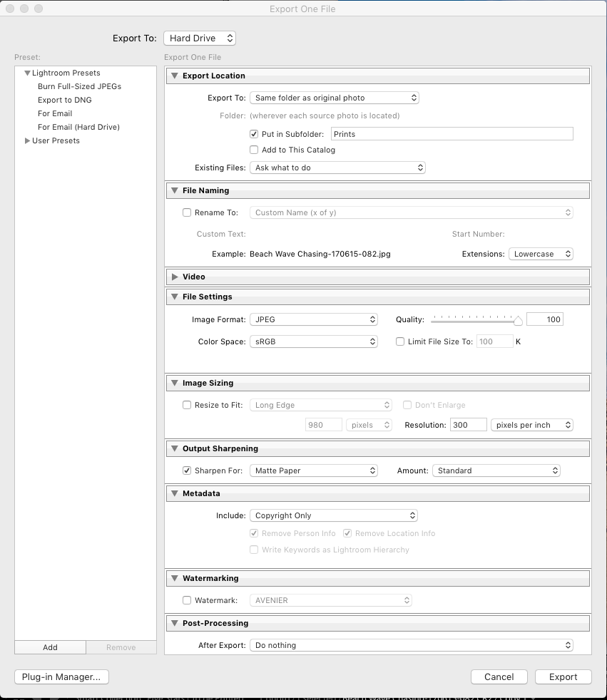Collapse the Image Sizing section triangle
The width and height of the screenshot is (607, 700).
[x=175, y=383]
